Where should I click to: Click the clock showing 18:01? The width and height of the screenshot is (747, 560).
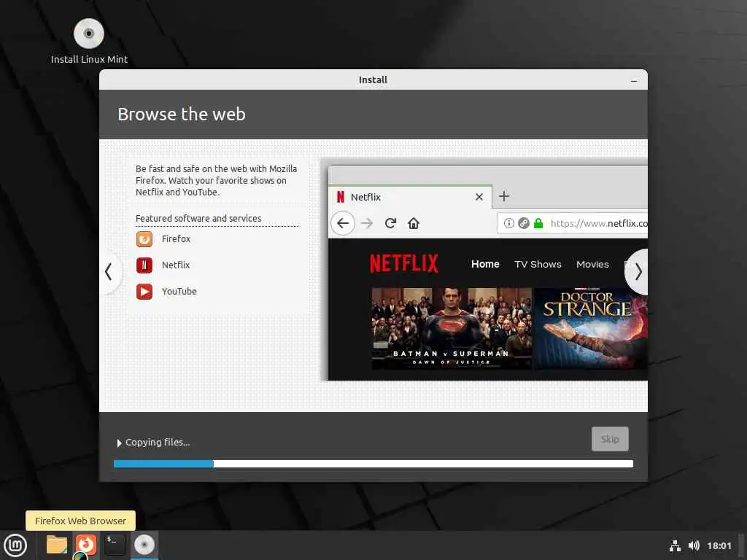(719, 546)
